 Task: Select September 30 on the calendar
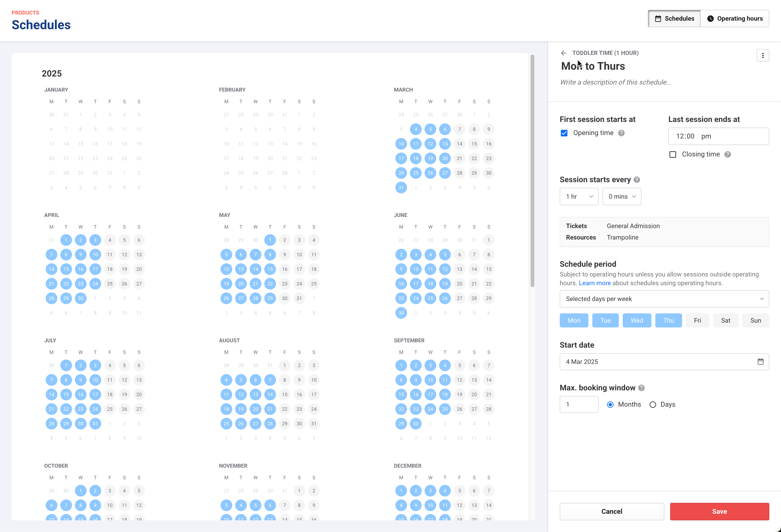(416, 424)
